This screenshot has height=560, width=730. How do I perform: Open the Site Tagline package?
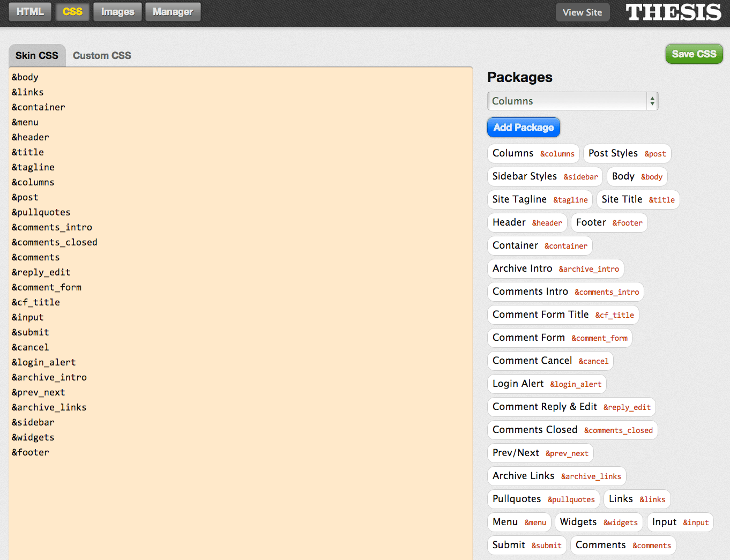point(539,199)
